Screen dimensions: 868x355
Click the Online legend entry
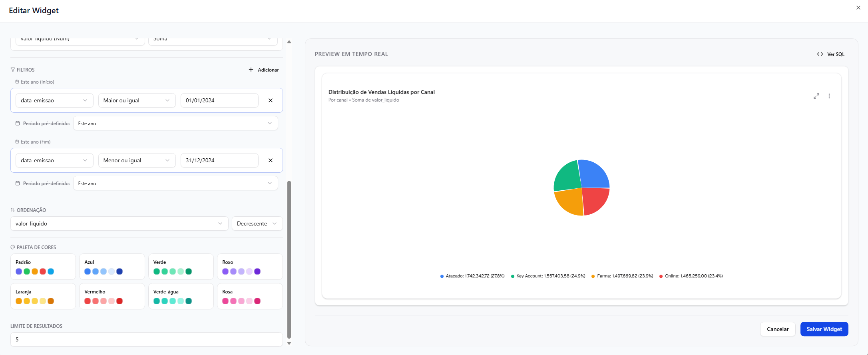pos(691,276)
